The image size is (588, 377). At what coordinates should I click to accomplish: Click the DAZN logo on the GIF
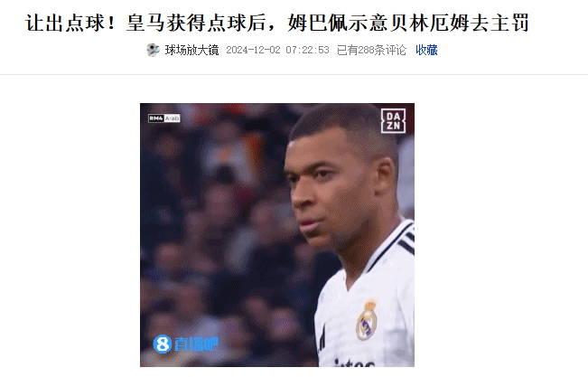393,121
